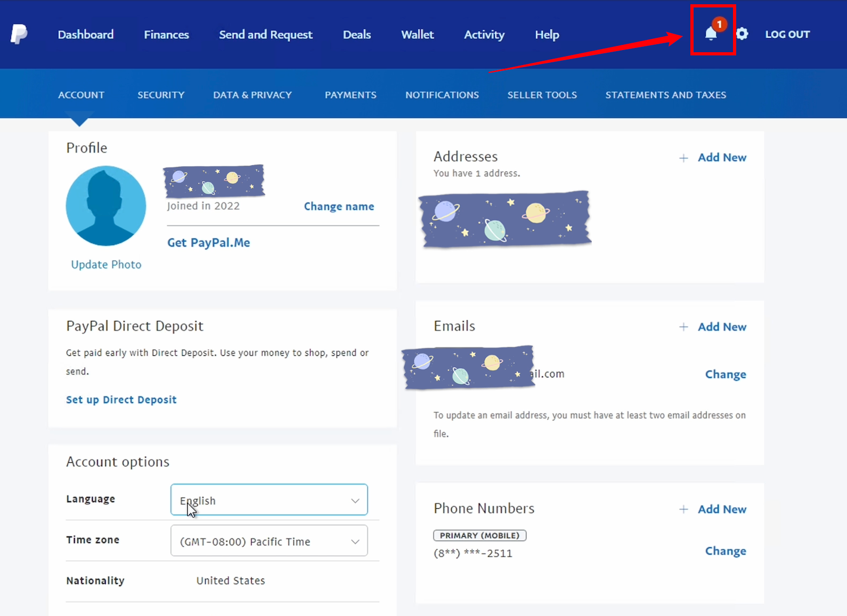Click the PayPal logo icon
847x616 pixels.
point(19,35)
